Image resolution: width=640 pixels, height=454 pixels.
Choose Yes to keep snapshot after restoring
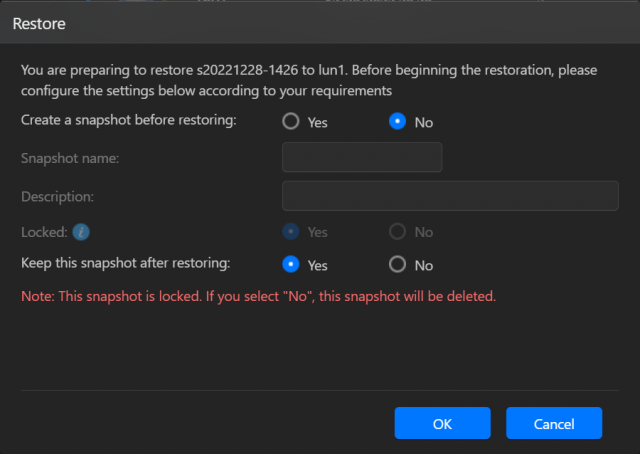coord(291,265)
